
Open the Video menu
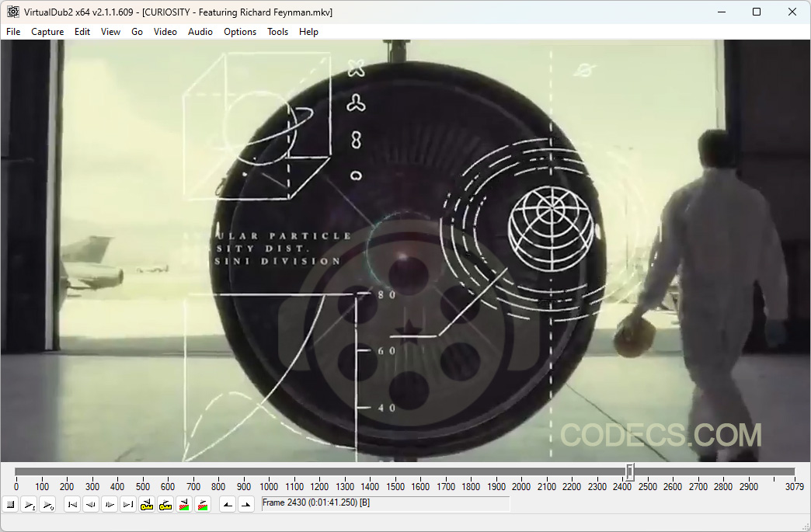point(165,32)
